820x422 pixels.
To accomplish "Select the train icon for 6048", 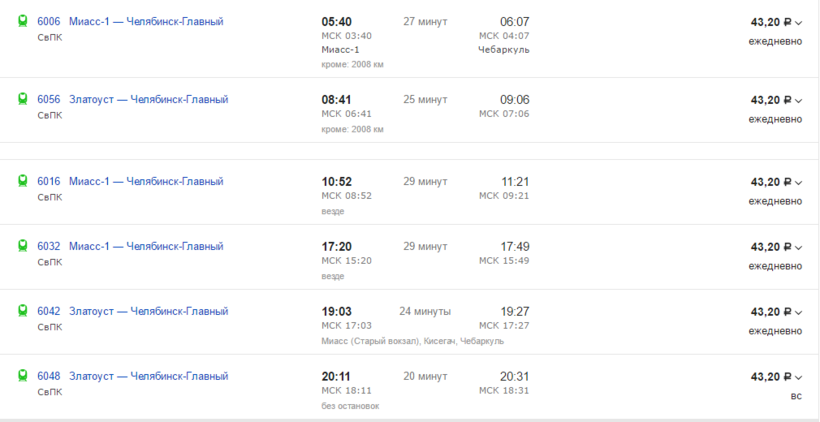I will coord(22,376).
